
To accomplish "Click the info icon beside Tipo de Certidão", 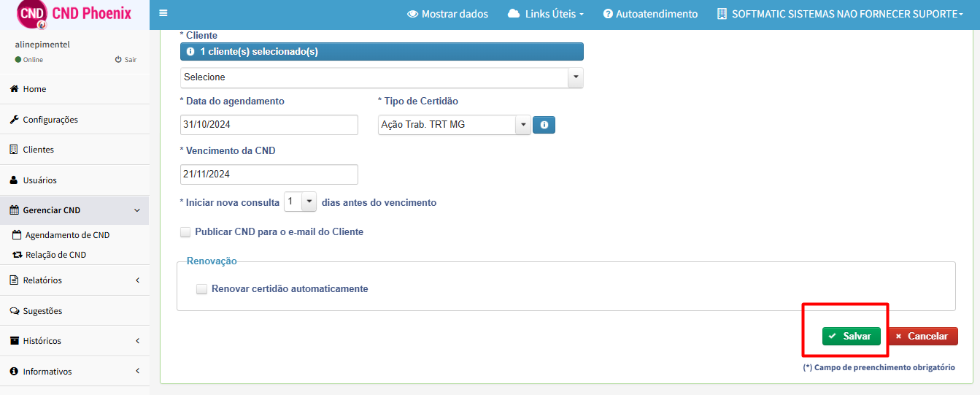I will pyautogui.click(x=544, y=125).
